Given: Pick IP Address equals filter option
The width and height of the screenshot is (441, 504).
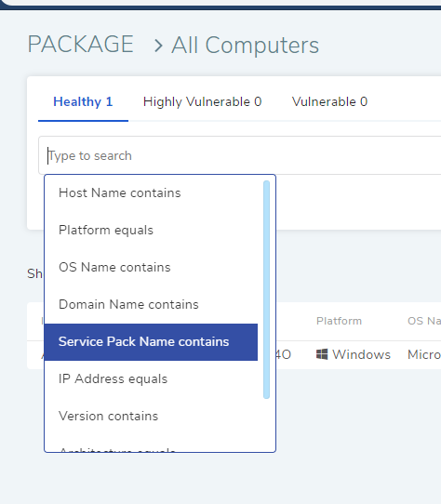Looking at the screenshot, I should point(151,379).
